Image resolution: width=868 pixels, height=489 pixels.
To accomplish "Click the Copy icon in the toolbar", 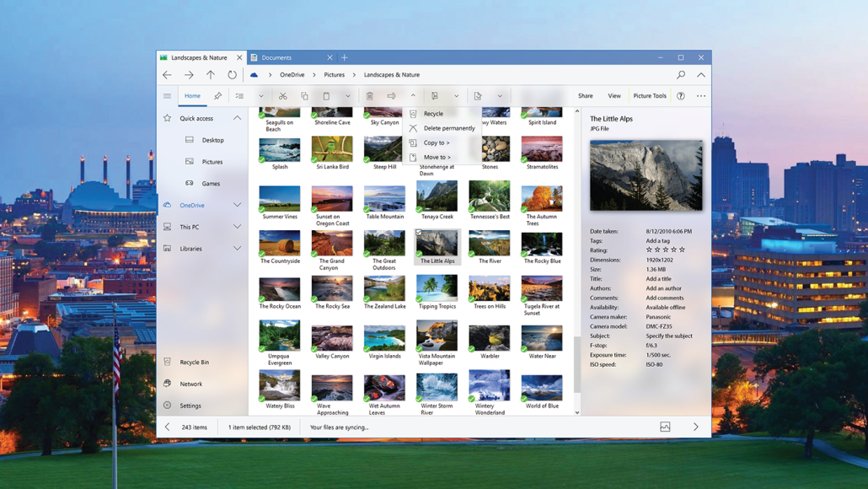I will tap(305, 95).
